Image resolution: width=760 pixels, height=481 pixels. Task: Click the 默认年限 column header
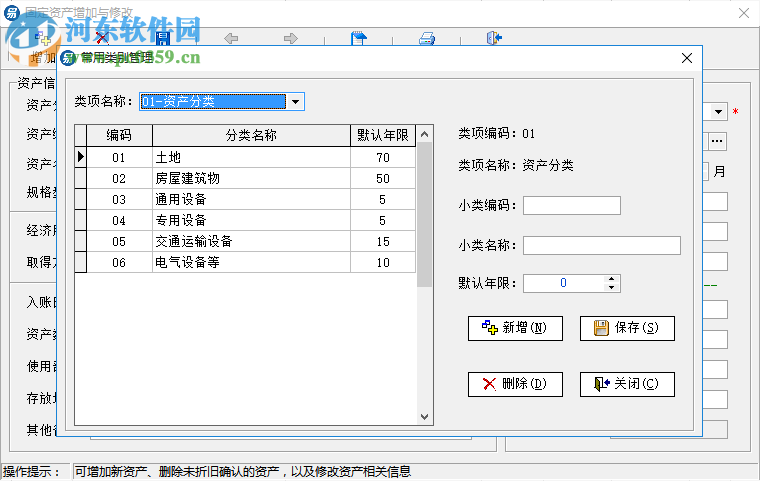383,135
